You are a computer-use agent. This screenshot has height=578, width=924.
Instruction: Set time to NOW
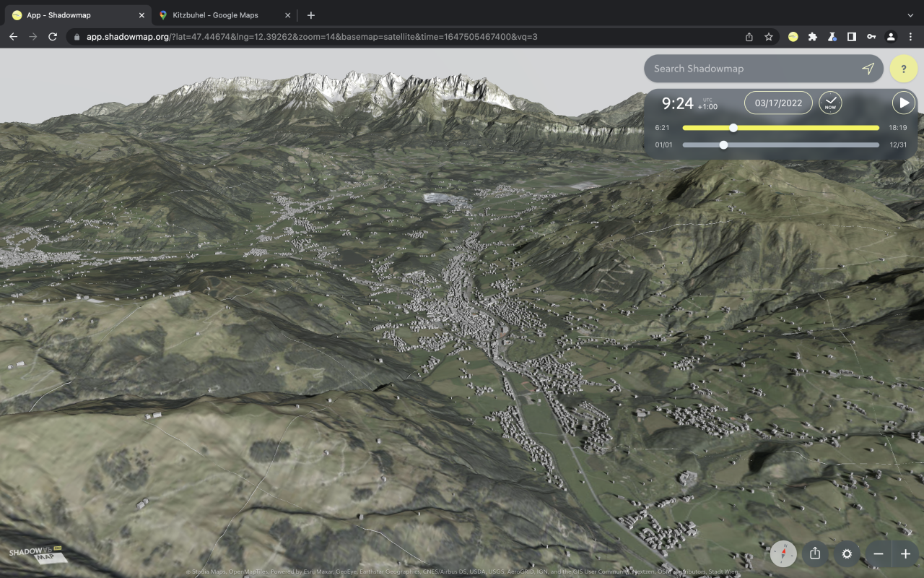[x=830, y=103]
